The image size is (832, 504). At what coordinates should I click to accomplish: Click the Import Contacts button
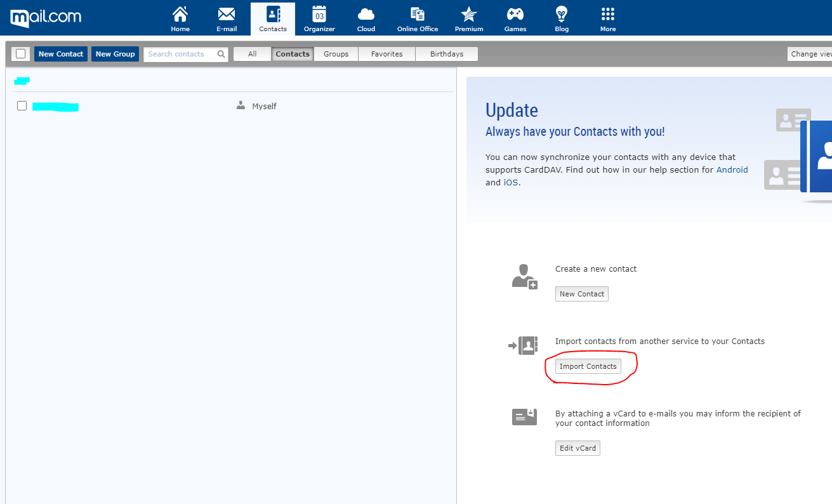pyautogui.click(x=588, y=366)
